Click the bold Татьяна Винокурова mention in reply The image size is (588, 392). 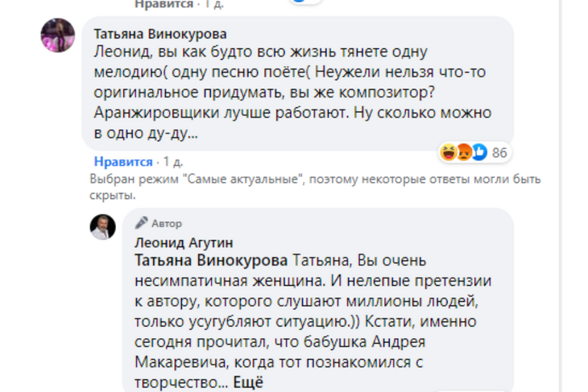point(211,262)
